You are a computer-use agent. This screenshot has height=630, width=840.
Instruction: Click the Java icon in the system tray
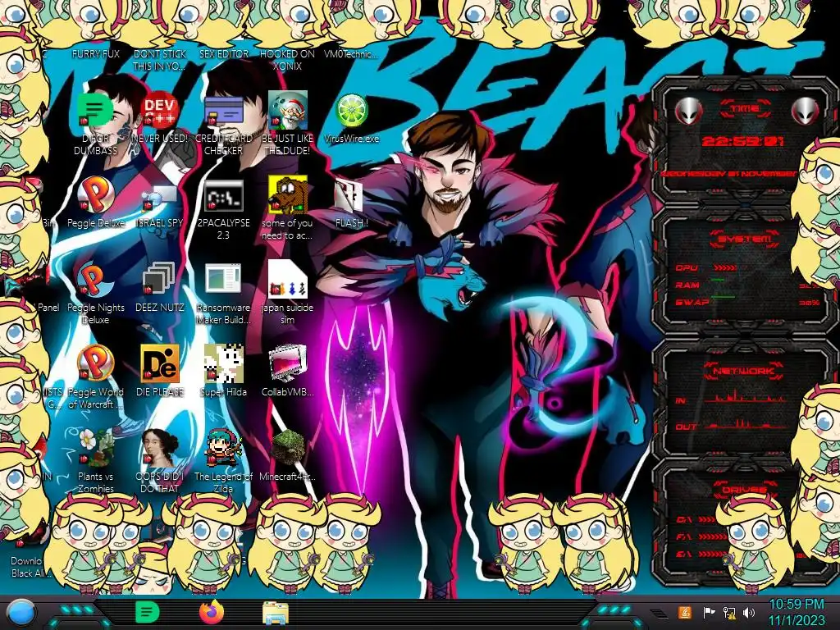click(684, 612)
